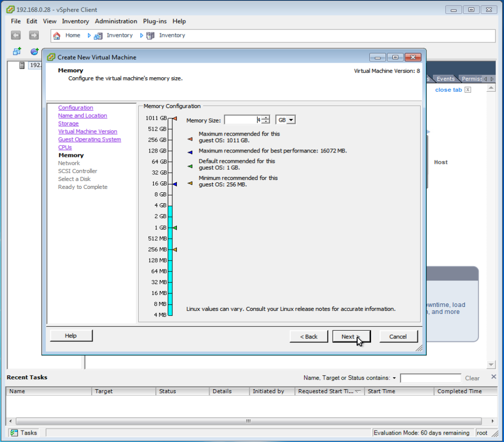Close the Recent Tasks panel with X
504x442 pixels.
494,377
